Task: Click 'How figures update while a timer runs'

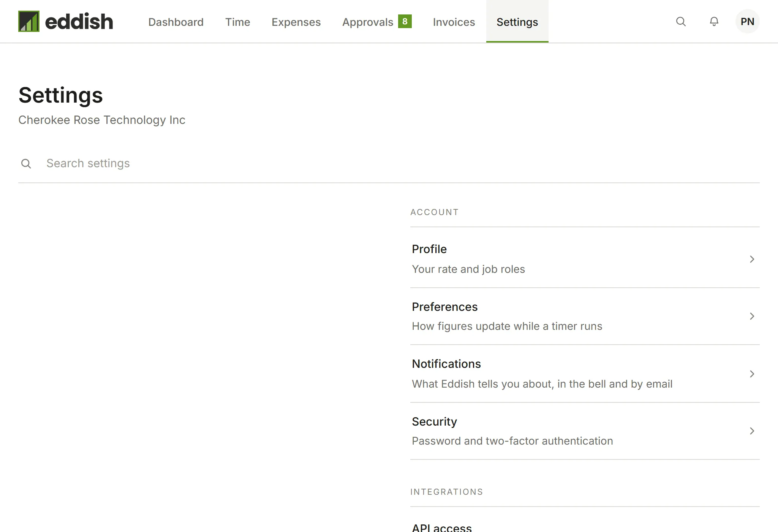Action: pyautogui.click(x=507, y=326)
